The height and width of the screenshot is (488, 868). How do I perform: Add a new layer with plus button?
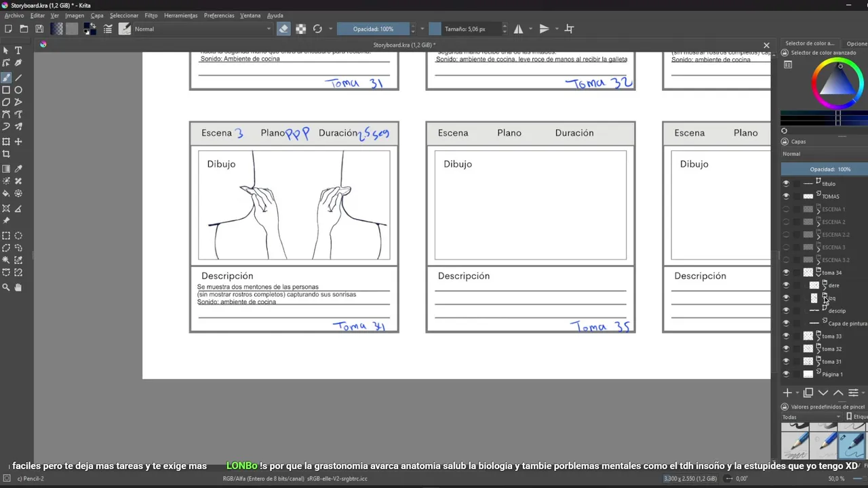(x=787, y=393)
